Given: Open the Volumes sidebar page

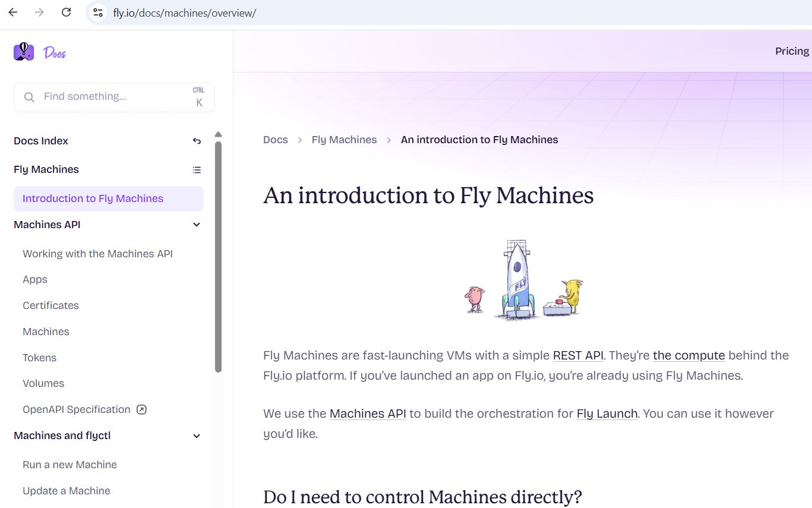Looking at the screenshot, I should 43,383.
